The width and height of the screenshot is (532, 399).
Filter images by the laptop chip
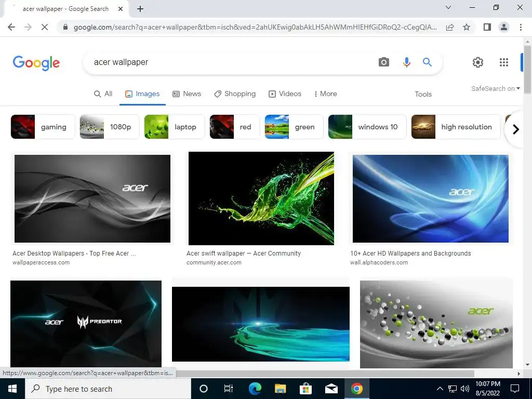click(175, 127)
